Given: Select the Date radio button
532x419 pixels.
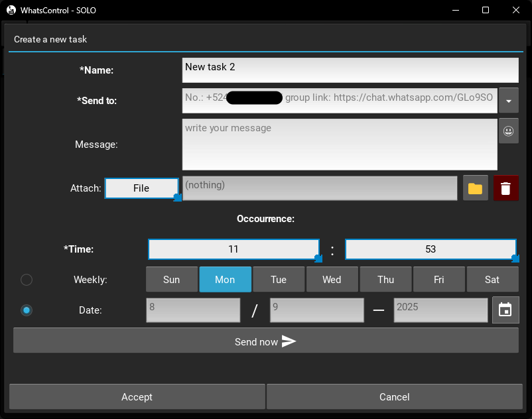Looking at the screenshot, I should 27,310.
